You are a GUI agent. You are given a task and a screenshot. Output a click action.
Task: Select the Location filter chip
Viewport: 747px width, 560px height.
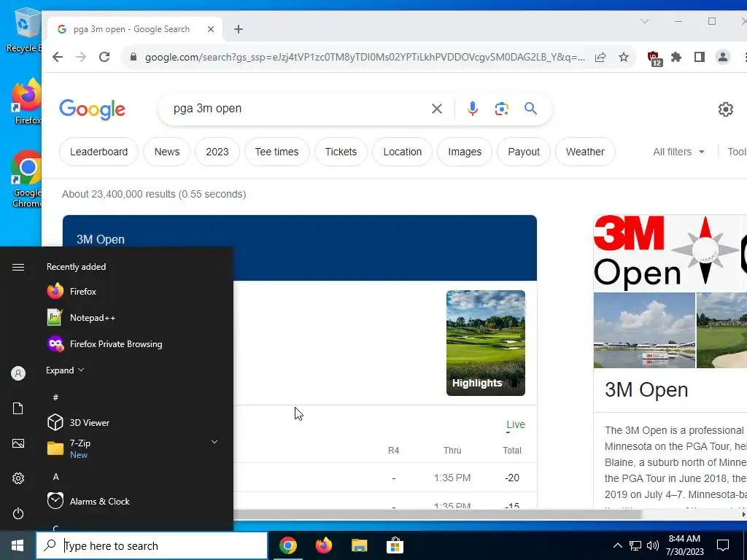(402, 152)
